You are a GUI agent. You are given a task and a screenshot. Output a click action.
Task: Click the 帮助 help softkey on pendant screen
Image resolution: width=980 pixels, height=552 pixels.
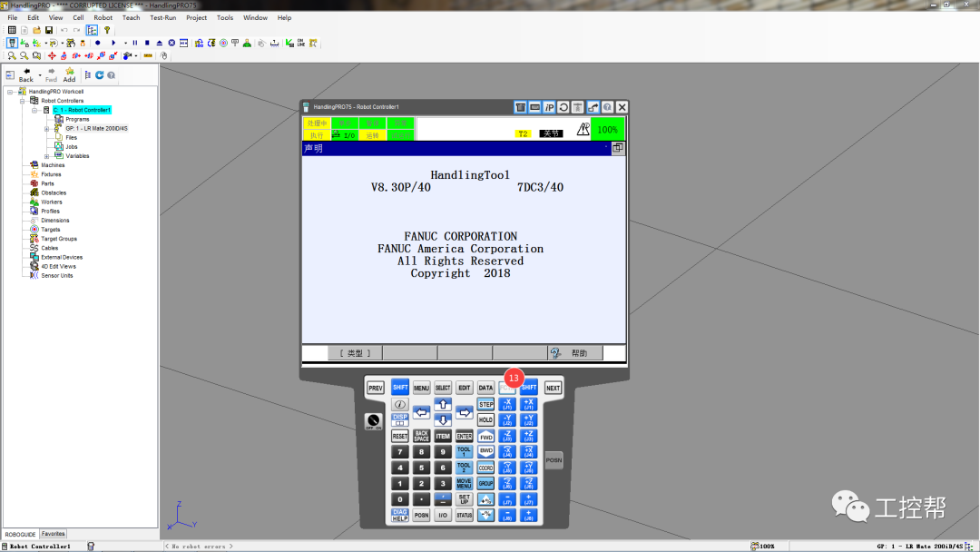tap(575, 353)
